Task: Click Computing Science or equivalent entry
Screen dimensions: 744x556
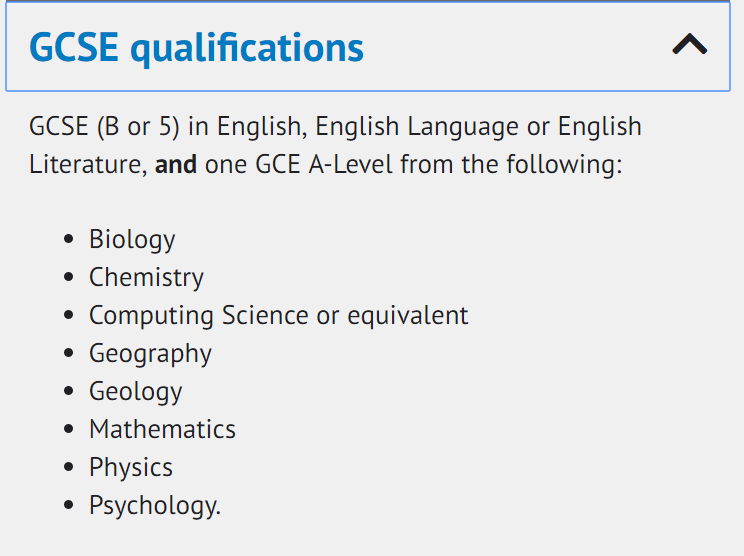Action: pos(279,315)
